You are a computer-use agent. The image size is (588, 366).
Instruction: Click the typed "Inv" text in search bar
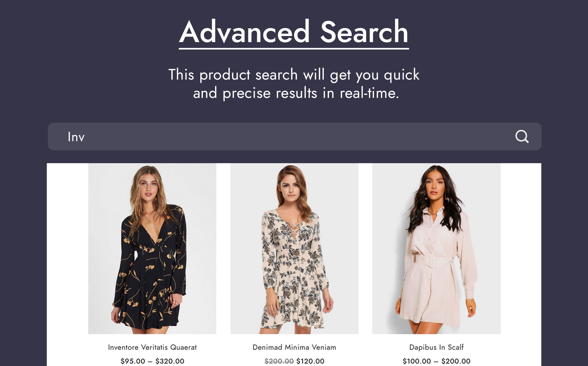pos(76,137)
